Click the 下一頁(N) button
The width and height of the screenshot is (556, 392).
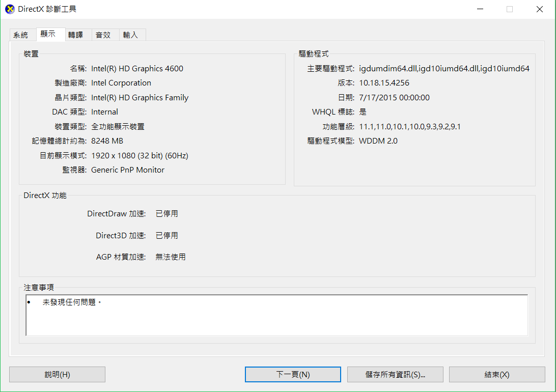pyautogui.click(x=293, y=374)
